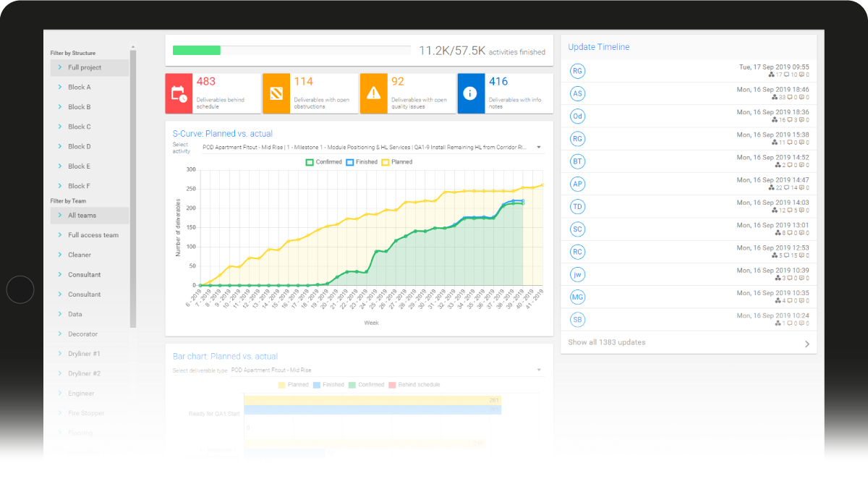Expand Block A in structure filter
The height and width of the screenshot is (492, 868).
coord(80,88)
